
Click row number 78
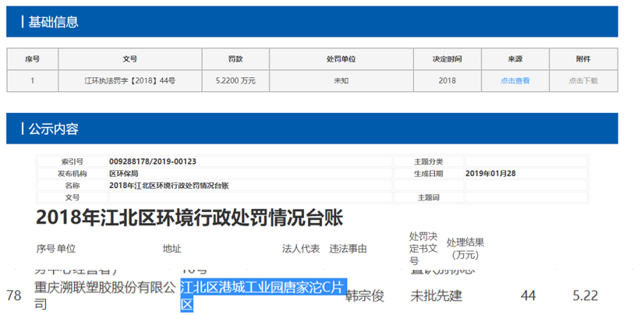click(x=14, y=296)
